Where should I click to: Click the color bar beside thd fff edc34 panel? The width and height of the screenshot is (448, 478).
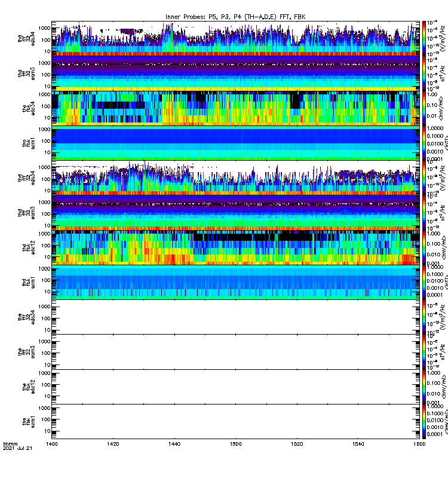click(x=424, y=177)
